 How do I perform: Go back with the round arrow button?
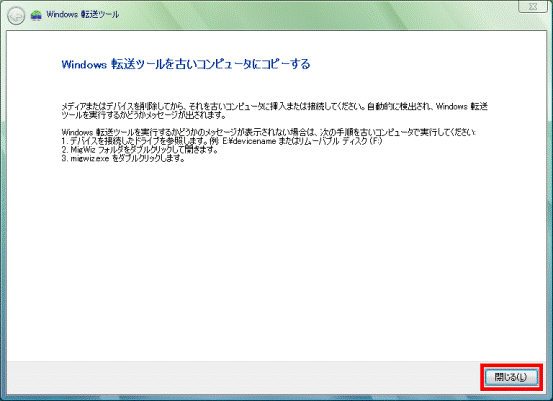[16, 16]
